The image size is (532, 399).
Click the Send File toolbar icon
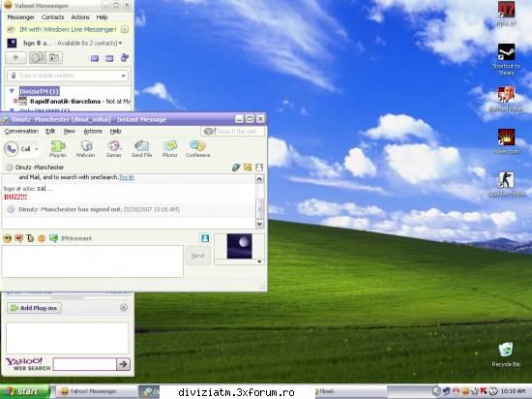coord(141,149)
